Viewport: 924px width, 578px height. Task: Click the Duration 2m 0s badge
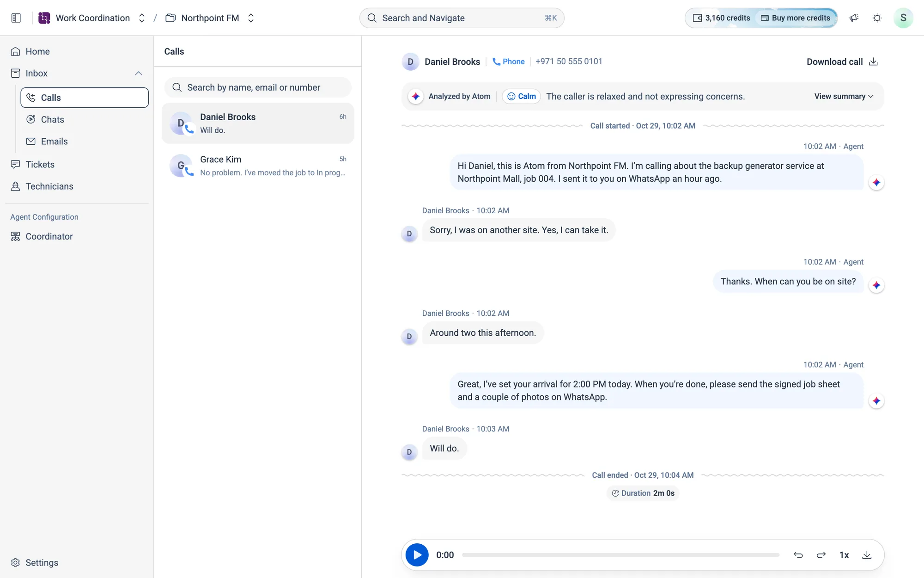[643, 493]
